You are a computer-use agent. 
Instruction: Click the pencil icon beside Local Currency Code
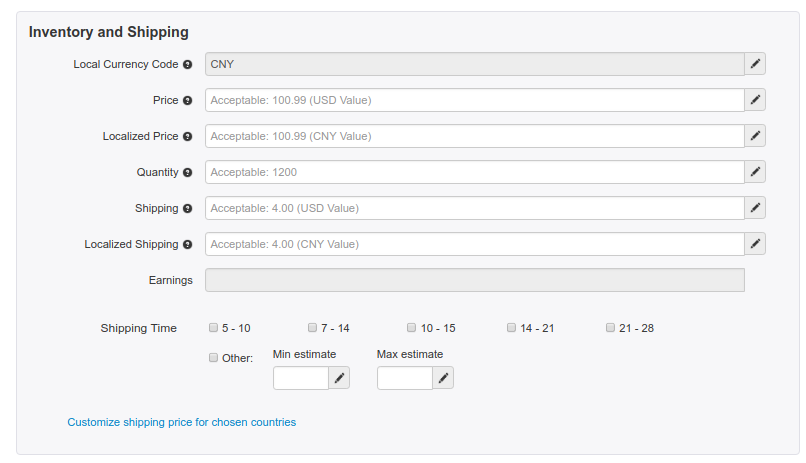pyautogui.click(x=756, y=64)
